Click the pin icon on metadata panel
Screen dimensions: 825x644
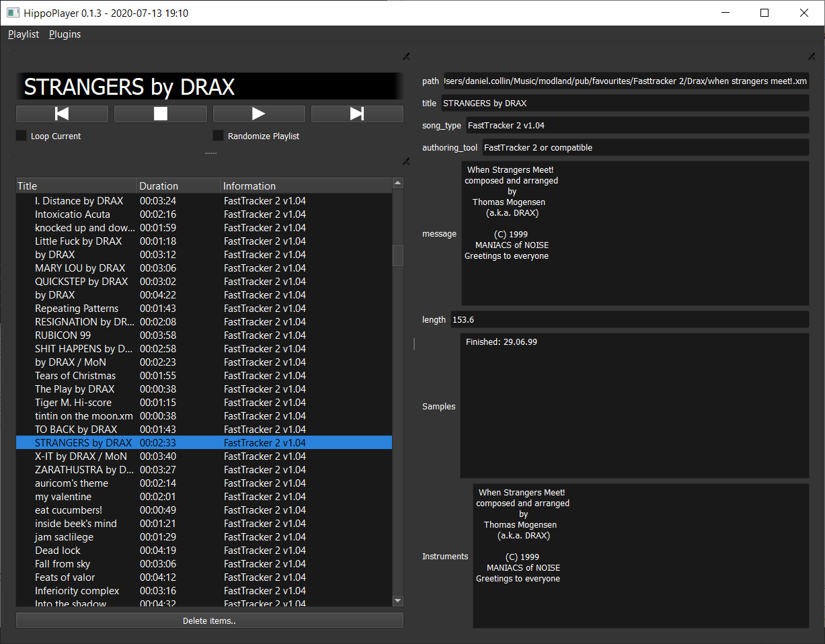click(x=811, y=57)
